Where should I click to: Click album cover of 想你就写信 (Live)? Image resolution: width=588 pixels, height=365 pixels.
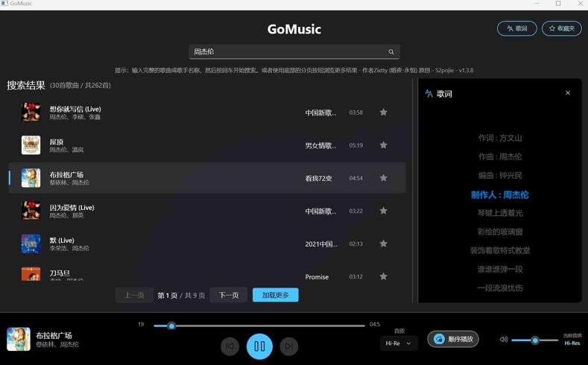tap(31, 112)
